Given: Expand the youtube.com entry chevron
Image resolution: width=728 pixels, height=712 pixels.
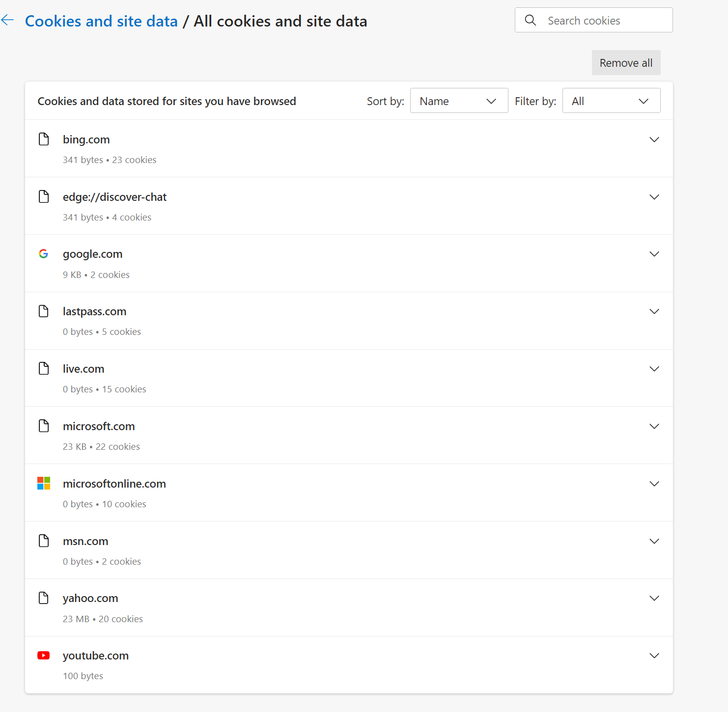Looking at the screenshot, I should click(x=654, y=656).
